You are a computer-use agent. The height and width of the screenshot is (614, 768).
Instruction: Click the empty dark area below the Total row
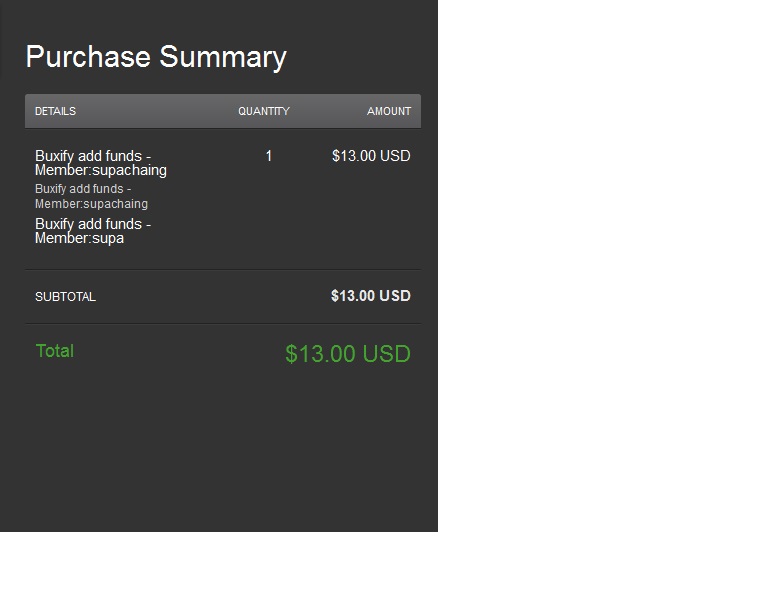point(220,450)
